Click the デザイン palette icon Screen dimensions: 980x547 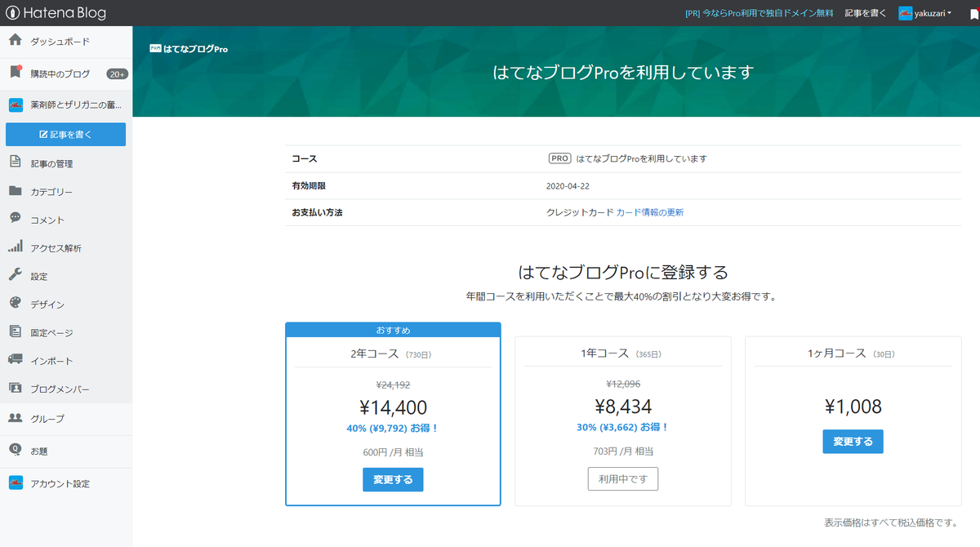point(15,303)
